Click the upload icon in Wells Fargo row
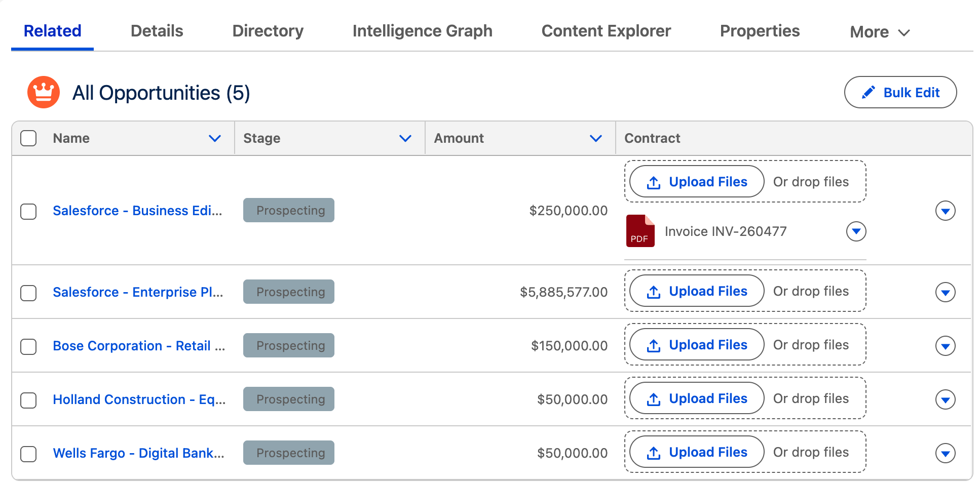 click(654, 452)
